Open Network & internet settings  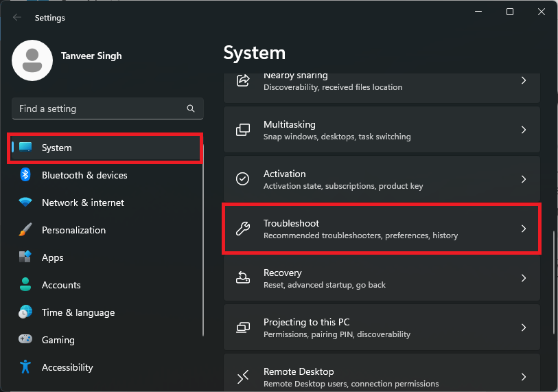tap(106, 203)
